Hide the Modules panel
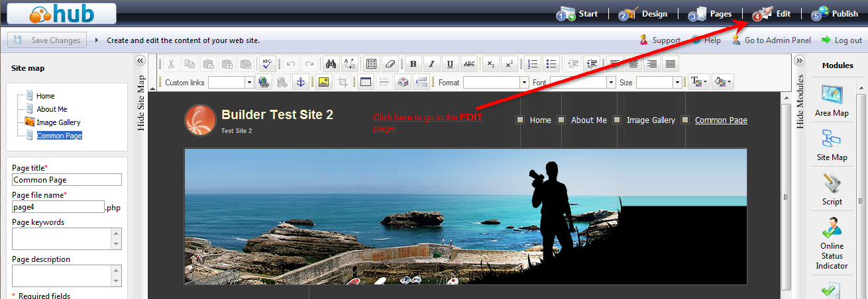This screenshot has width=868, height=299. tap(799, 61)
